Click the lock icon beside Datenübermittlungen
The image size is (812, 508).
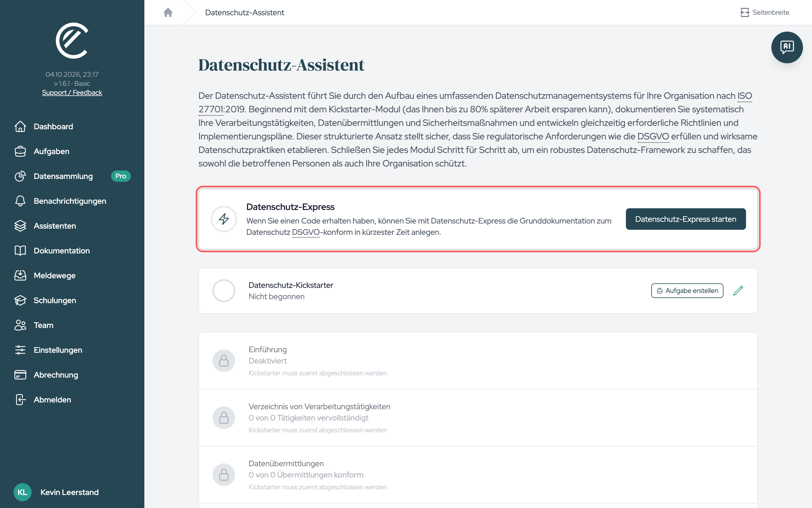(x=224, y=475)
